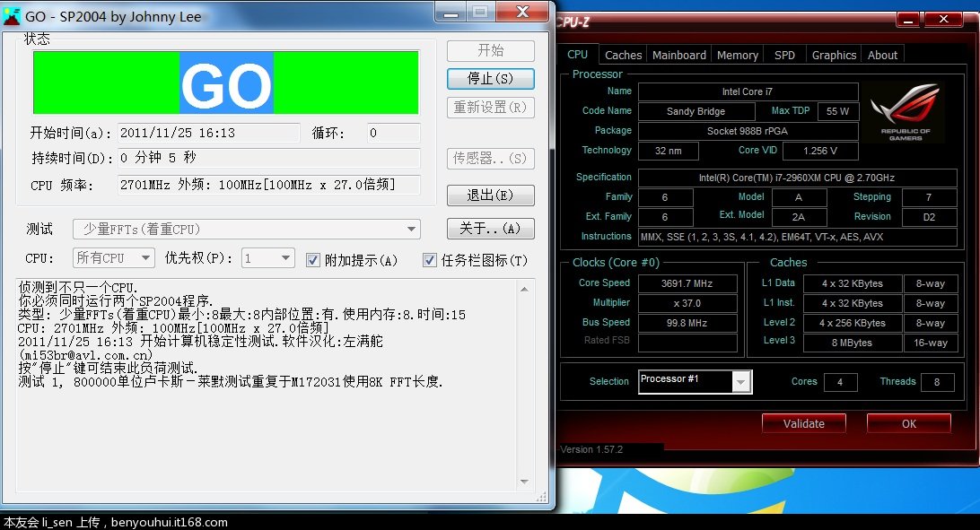
Task: Click the Threads value 8
Action: point(937,382)
